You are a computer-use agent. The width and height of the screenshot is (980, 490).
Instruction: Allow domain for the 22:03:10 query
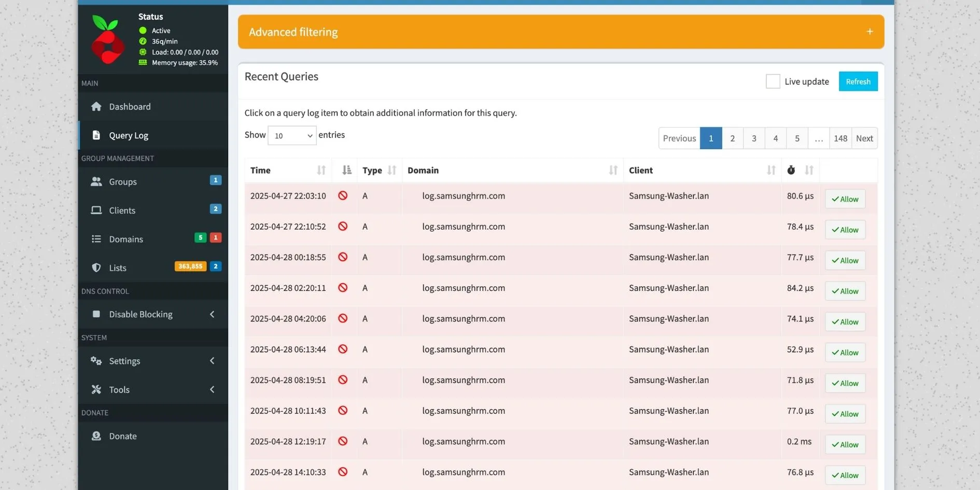(x=845, y=199)
